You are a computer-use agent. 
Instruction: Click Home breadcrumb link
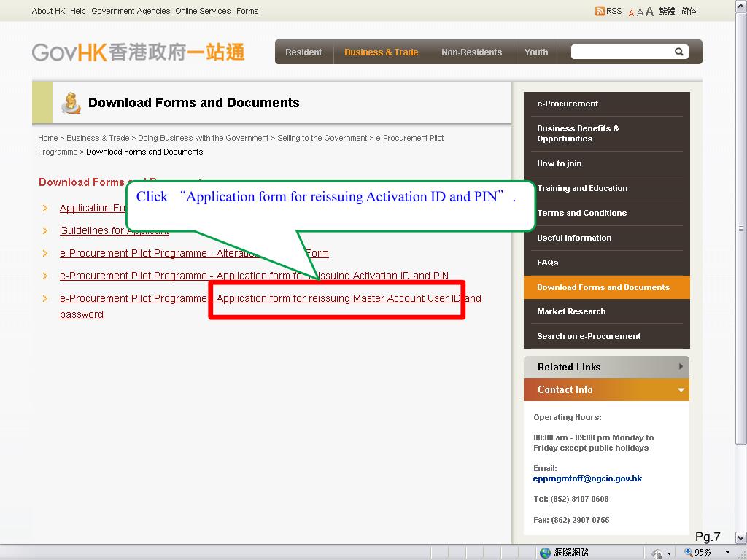click(x=47, y=138)
